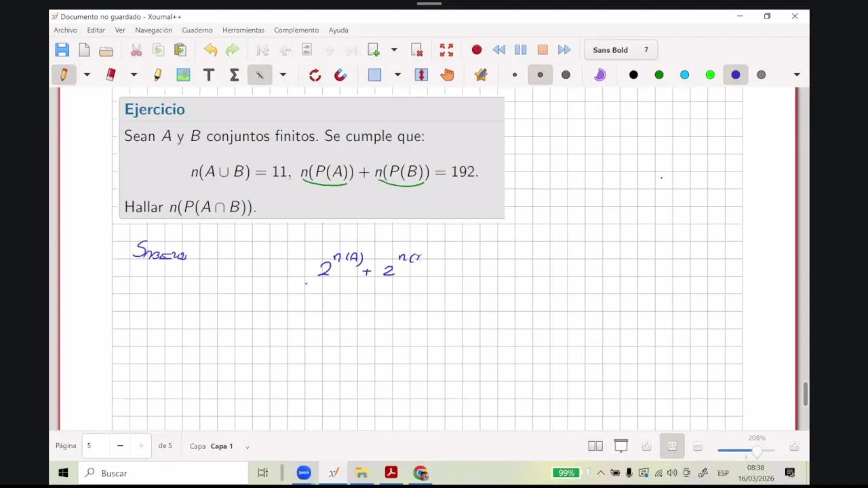This screenshot has width=868, height=488.
Task: Pick the Insert Image tool
Action: pyautogui.click(x=183, y=75)
